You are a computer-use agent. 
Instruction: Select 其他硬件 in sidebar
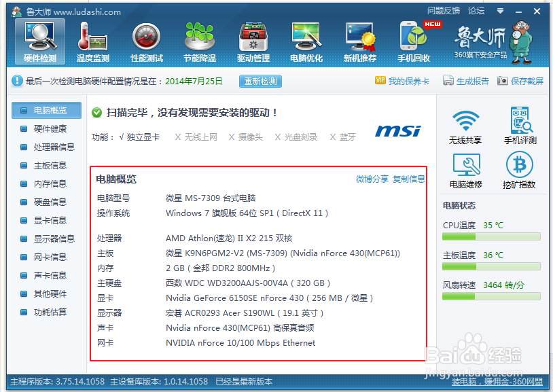click(47, 294)
